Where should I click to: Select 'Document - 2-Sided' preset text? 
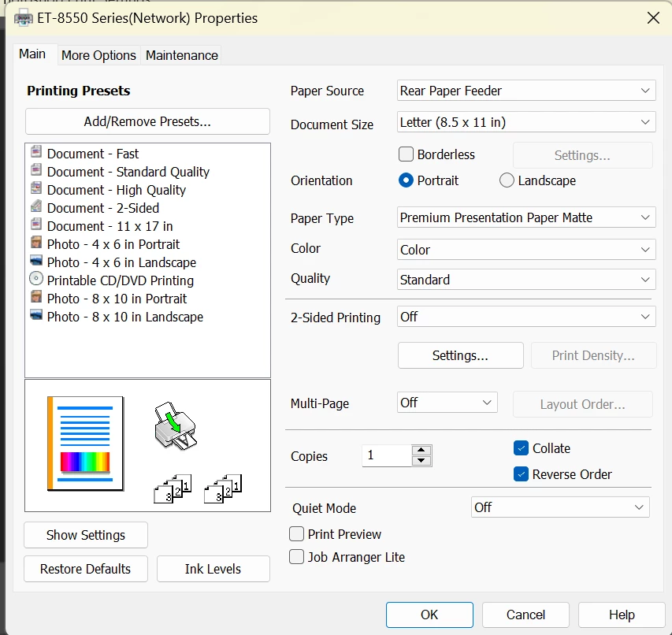coord(103,208)
